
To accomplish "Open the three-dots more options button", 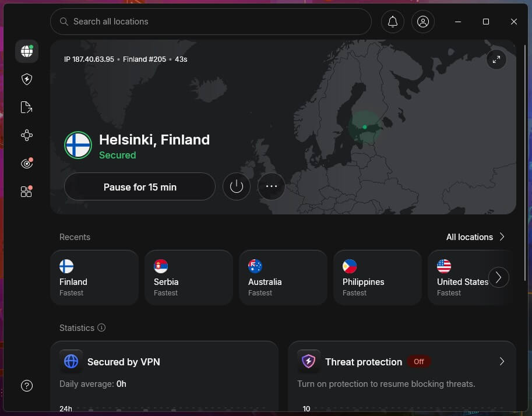I will click(x=271, y=186).
